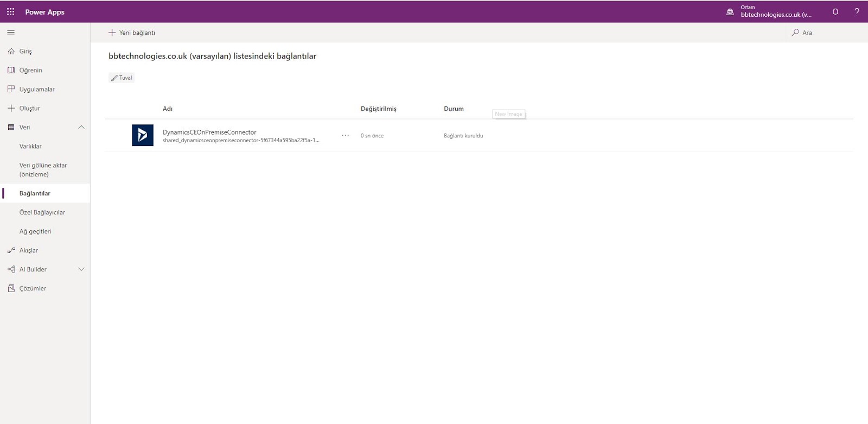Open the app launcher waffle icon
Screen dimensions: 868x424
(11, 11)
